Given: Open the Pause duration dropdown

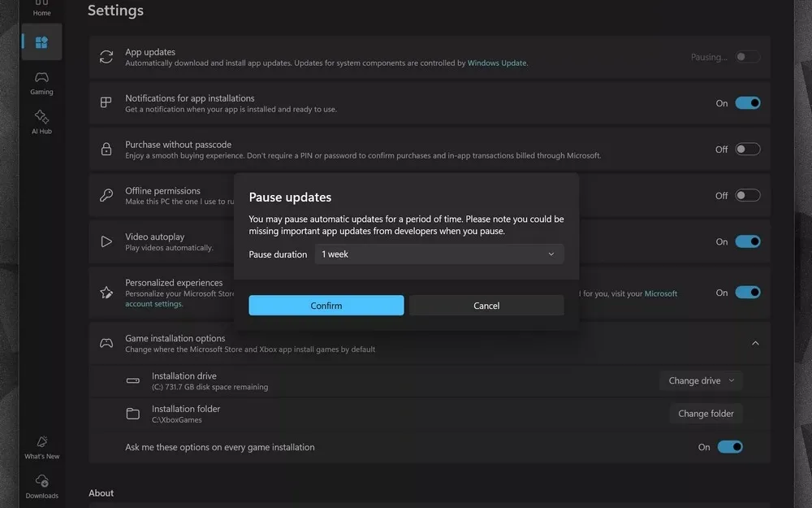Looking at the screenshot, I should point(438,254).
